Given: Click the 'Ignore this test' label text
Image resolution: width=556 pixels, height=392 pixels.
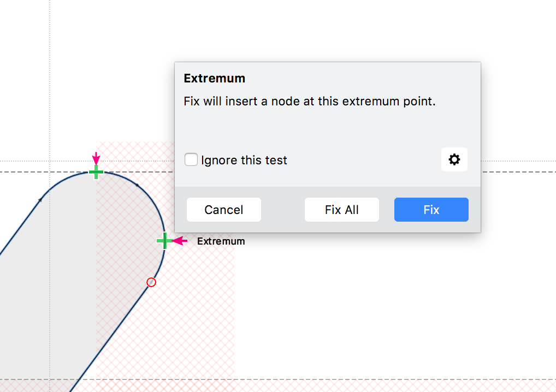Looking at the screenshot, I should (244, 161).
